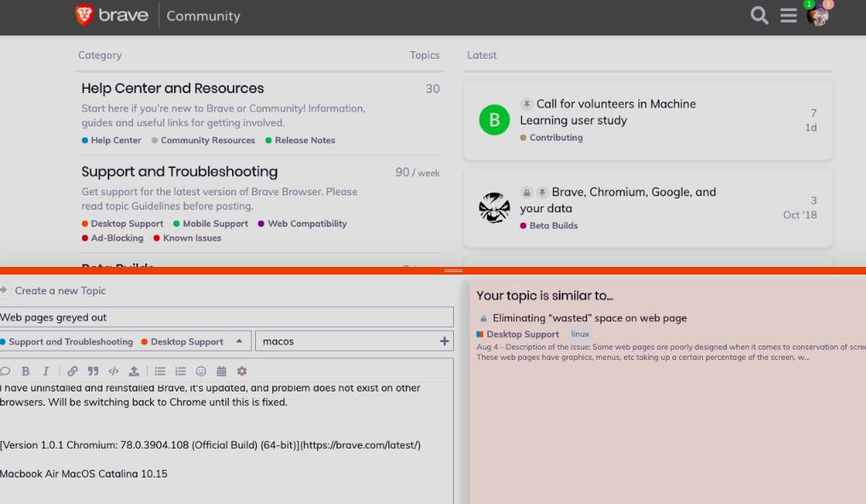Click Community header link
This screenshot has height=504, width=866.
pyautogui.click(x=203, y=16)
